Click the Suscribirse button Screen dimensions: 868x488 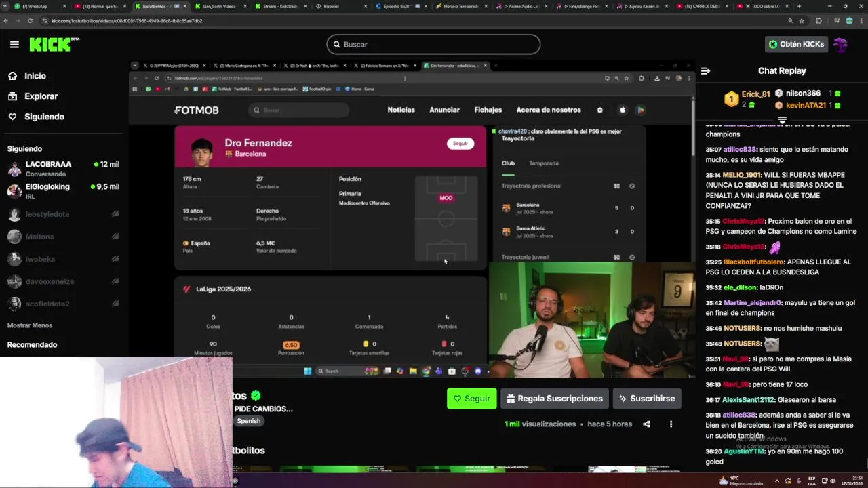(x=647, y=399)
